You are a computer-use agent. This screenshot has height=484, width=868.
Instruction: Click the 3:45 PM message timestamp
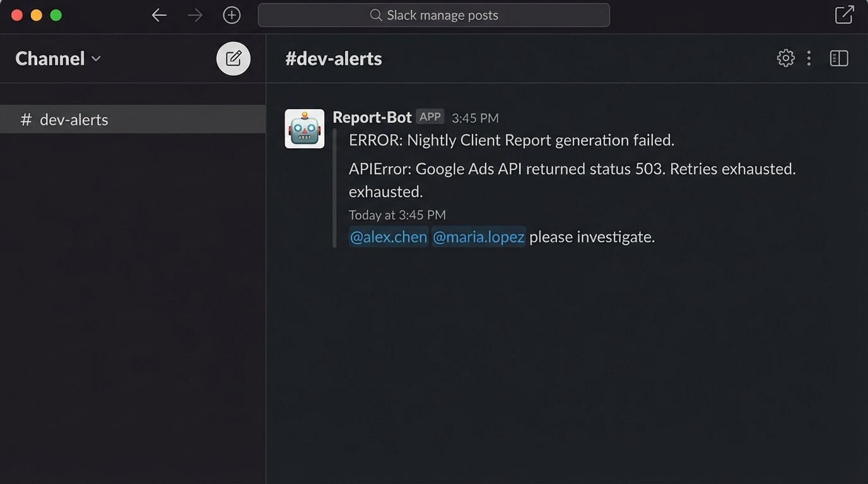[x=475, y=118]
